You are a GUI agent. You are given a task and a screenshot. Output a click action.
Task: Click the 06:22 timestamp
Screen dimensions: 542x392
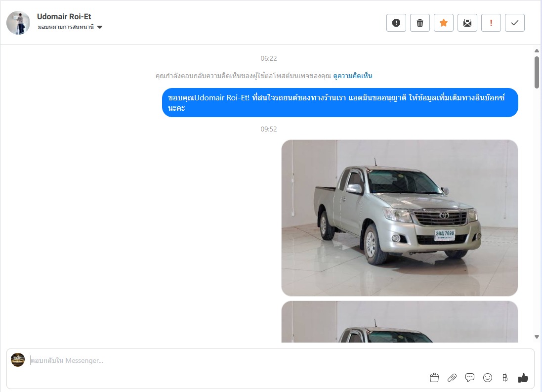tap(269, 58)
